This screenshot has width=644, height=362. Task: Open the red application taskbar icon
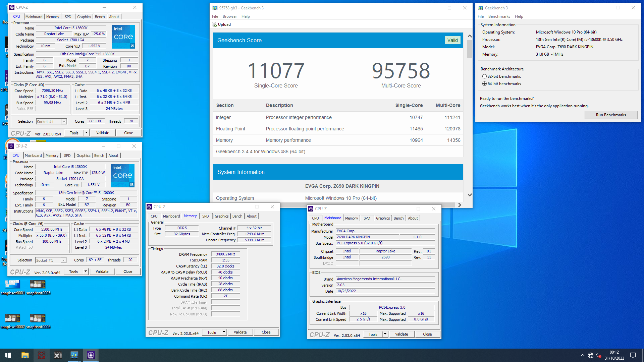[x=41, y=355]
